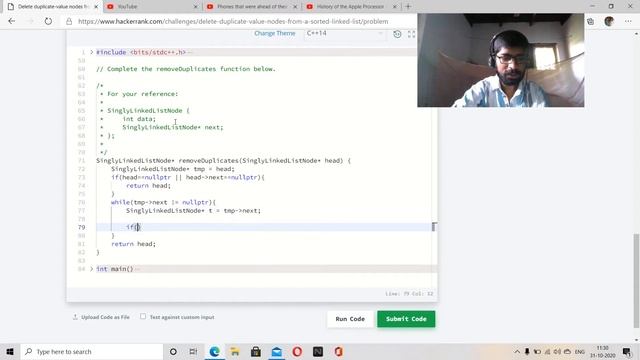Open the taskbar clock and calendar
640x360 pixels.
tap(602, 351)
